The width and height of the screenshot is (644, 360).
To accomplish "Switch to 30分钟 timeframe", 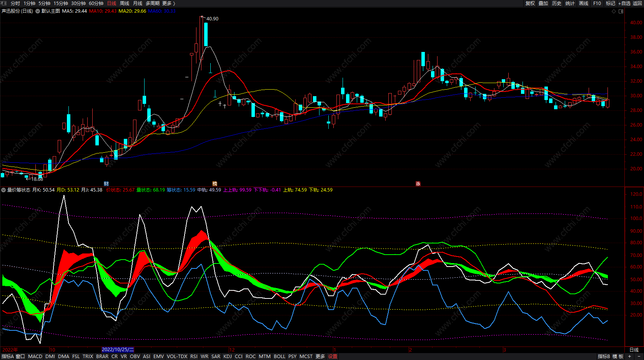I will pos(78,3).
